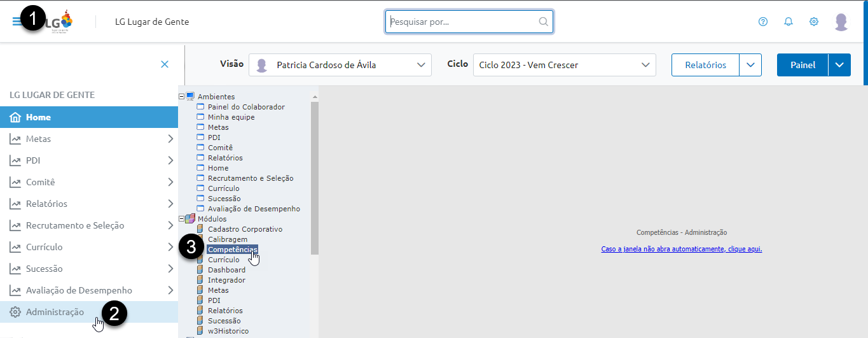This screenshot has height=338, width=868.
Task: Click the Integrador module icon
Action: (x=200, y=280)
